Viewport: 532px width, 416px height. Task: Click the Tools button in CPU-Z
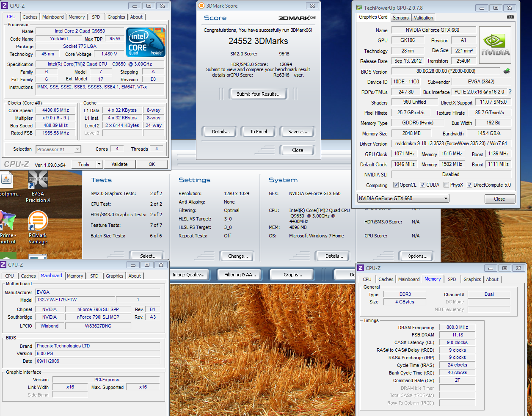[84, 164]
